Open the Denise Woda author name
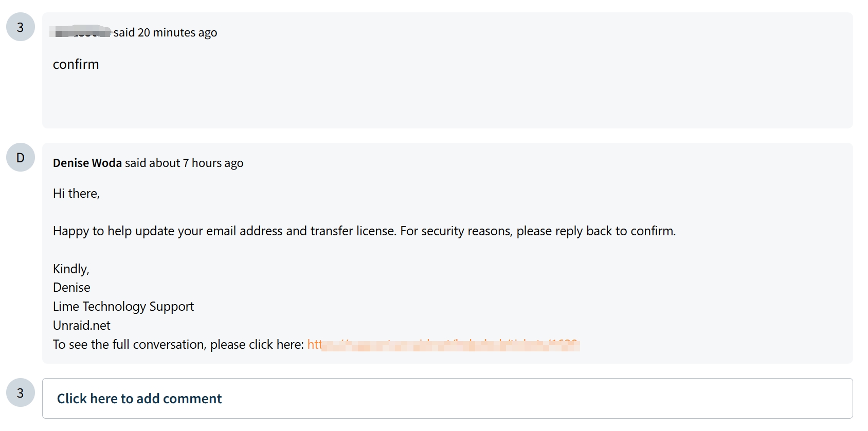The width and height of the screenshot is (868, 431). click(87, 163)
